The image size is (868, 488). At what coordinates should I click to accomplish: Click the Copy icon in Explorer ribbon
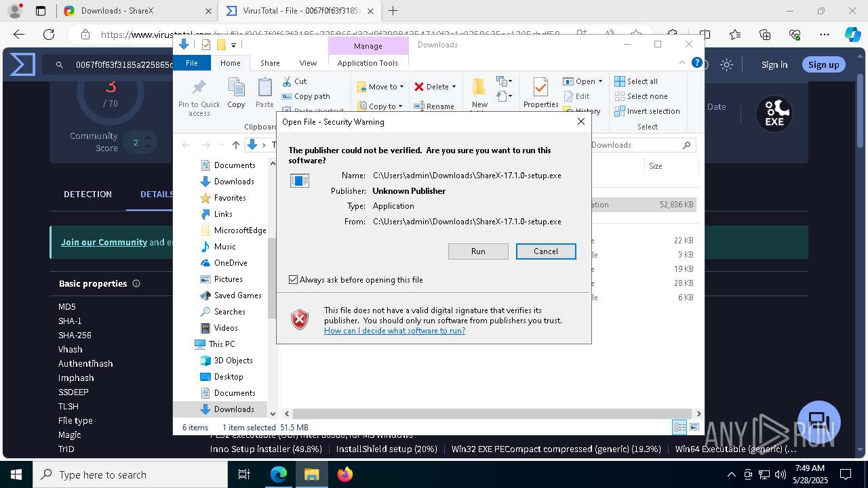(x=237, y=93)
